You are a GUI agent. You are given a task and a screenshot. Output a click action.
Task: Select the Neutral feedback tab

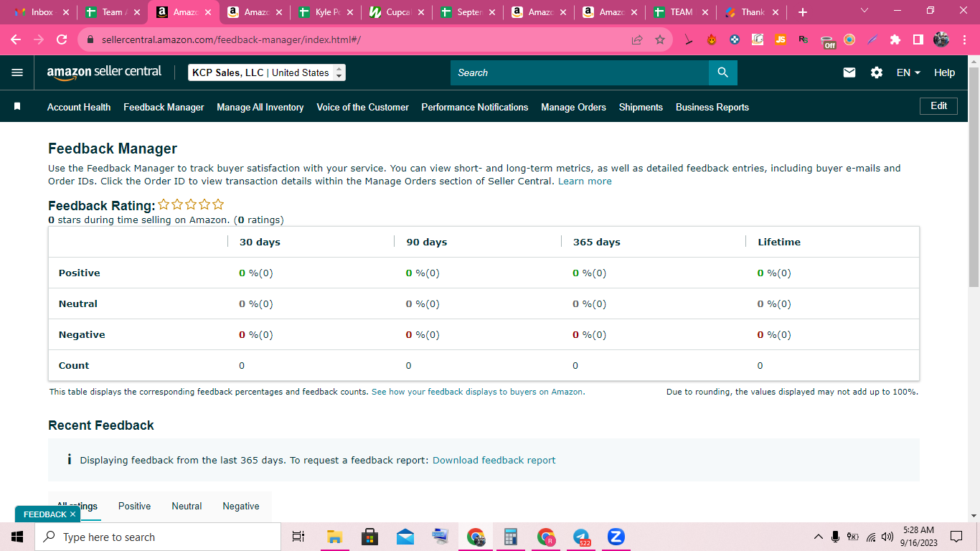tap(187, 506)
